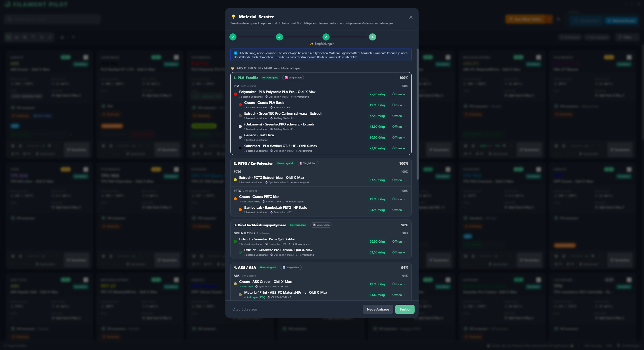Screen dimensions: 644x350
Task: Reset the advisor with Zurücksetzen
Action: point(245,310)
